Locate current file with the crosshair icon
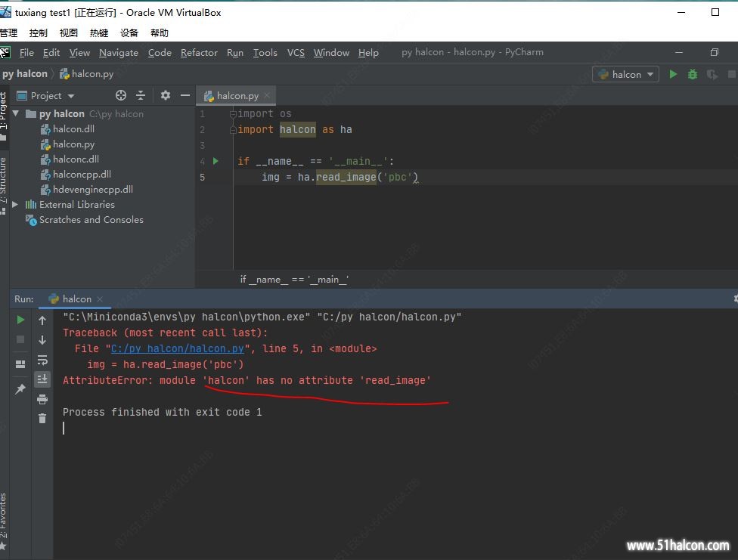This screenshot has width=738, height=560. (121, 95)
